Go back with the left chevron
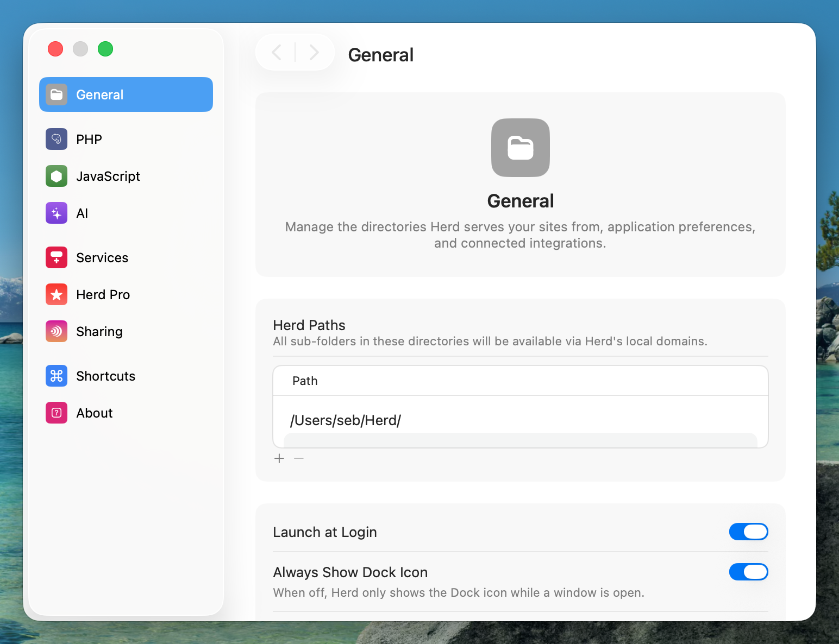Viewport: 839px width, 644px height. 277,52
